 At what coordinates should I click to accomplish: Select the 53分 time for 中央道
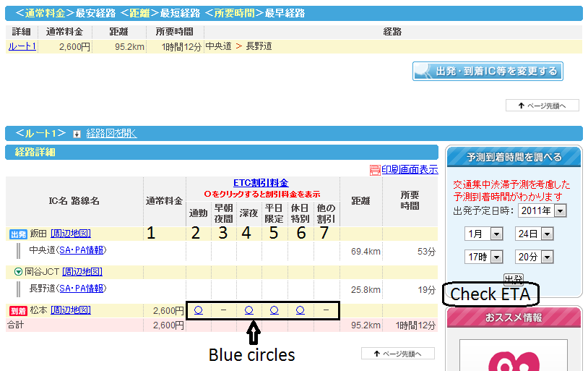[427, 252]
